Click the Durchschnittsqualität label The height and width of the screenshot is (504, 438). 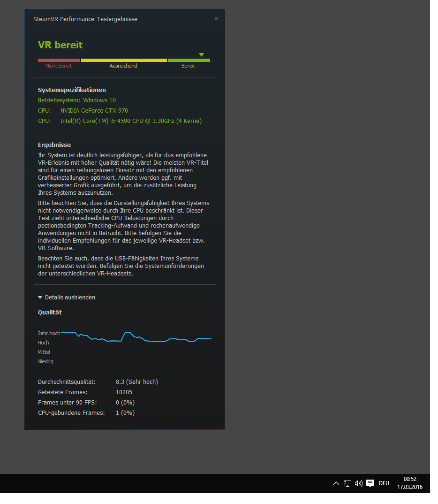tap(67, 382)
